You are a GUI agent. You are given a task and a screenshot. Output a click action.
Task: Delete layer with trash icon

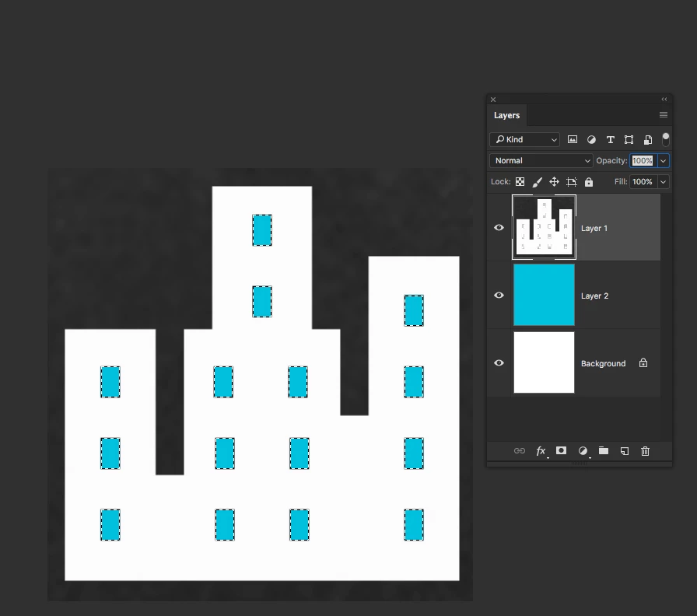point(646,451)
